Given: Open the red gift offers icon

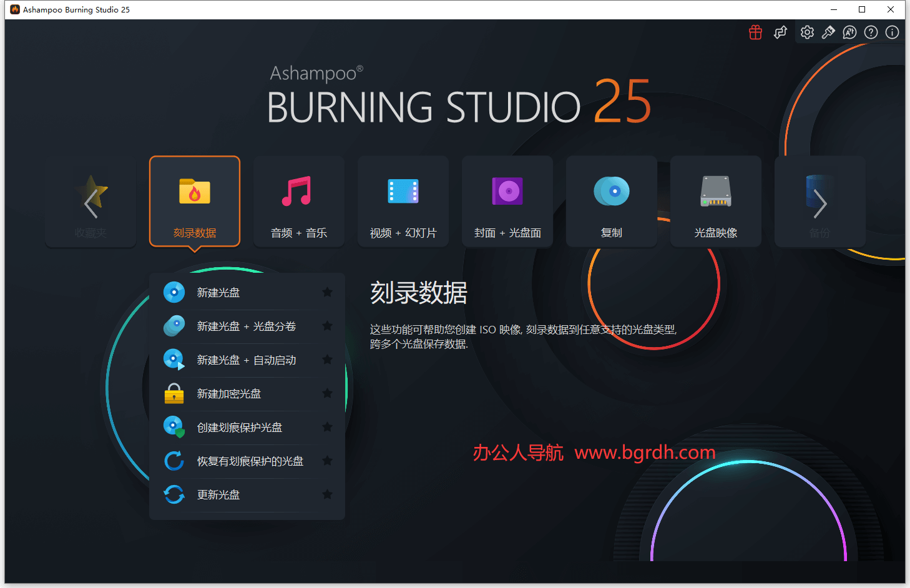Looking at the screenshot, I should pos(755,32).
